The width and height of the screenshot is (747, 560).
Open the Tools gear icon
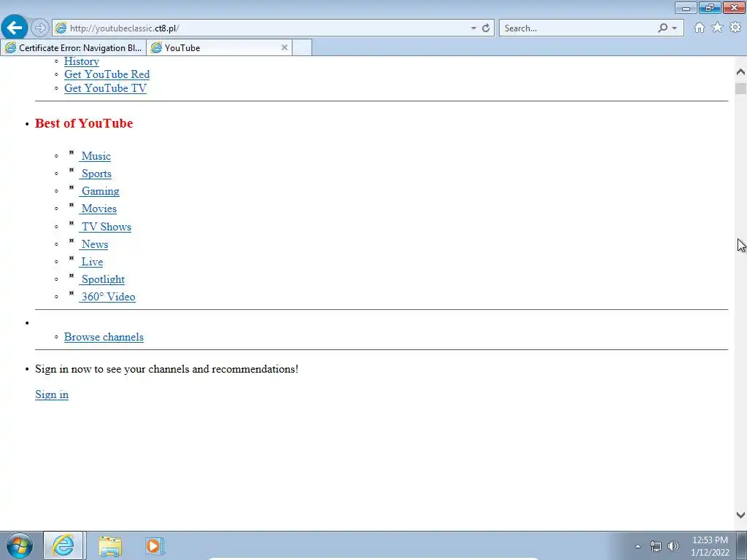(x=735, y=28)
